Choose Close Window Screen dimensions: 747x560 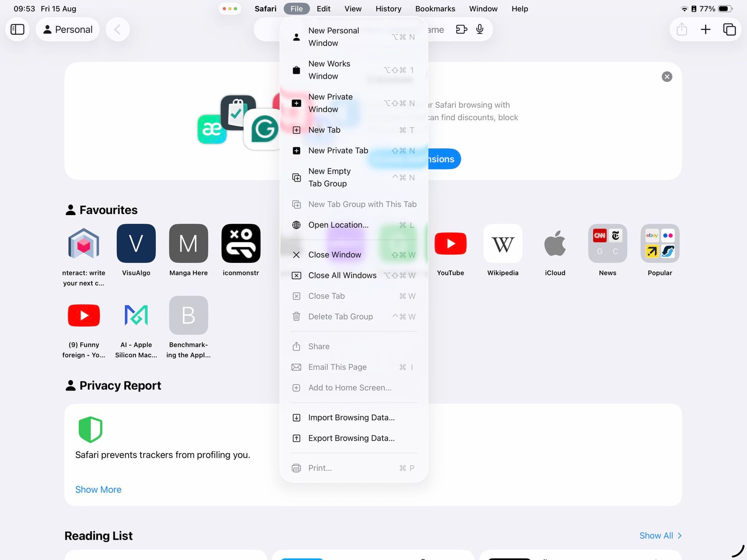click(x=354, y=255)
